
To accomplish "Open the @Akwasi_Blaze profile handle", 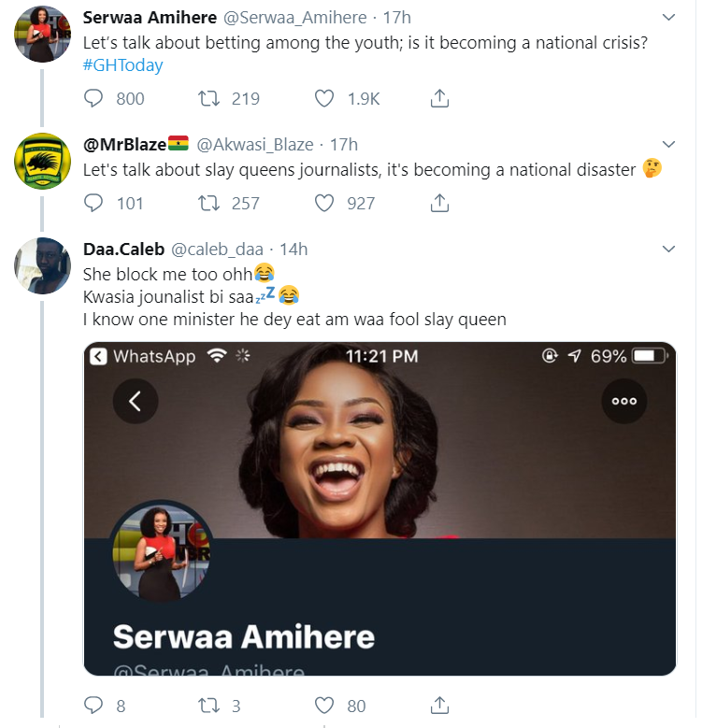I will point(254,145).
